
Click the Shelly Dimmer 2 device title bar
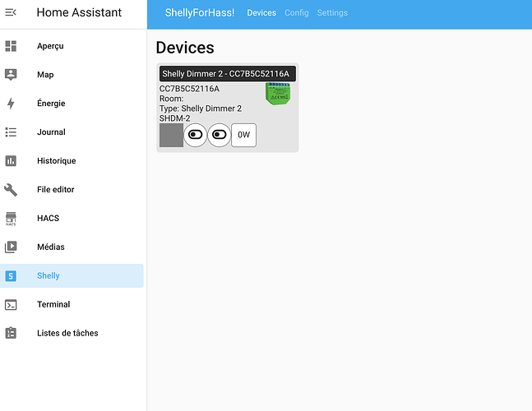coord(227,74)
